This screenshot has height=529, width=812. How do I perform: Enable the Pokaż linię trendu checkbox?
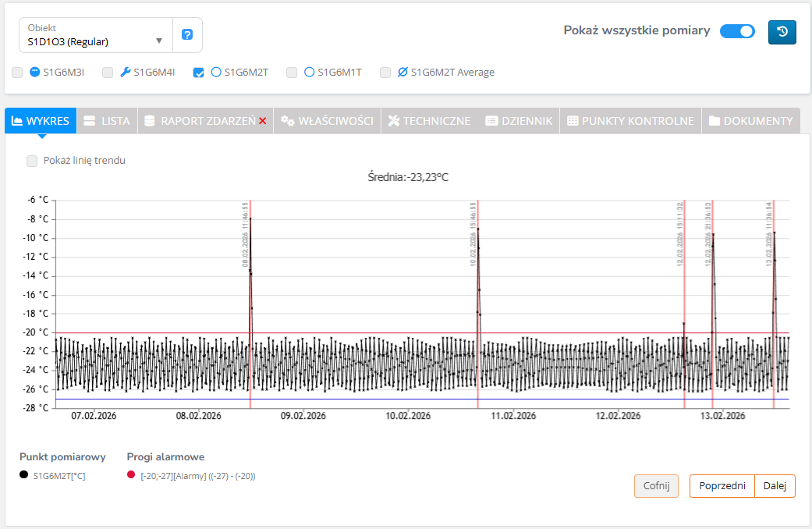(x=32, y=161)
